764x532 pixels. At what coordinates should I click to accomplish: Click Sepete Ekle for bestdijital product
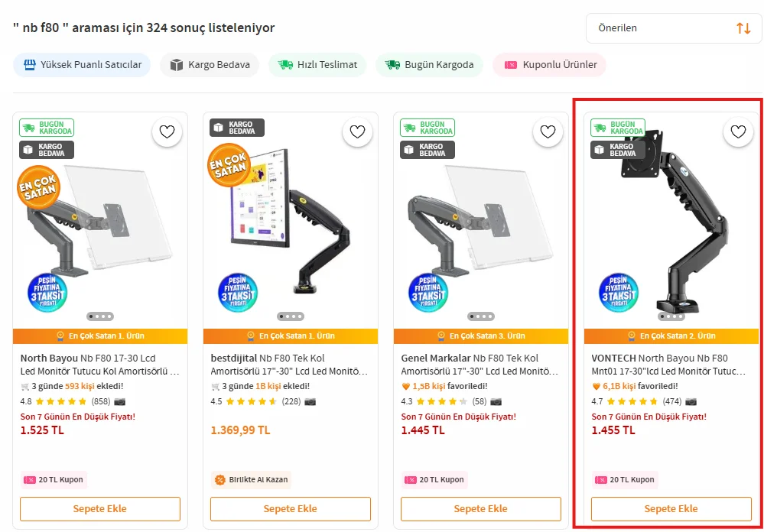[290, 509]
